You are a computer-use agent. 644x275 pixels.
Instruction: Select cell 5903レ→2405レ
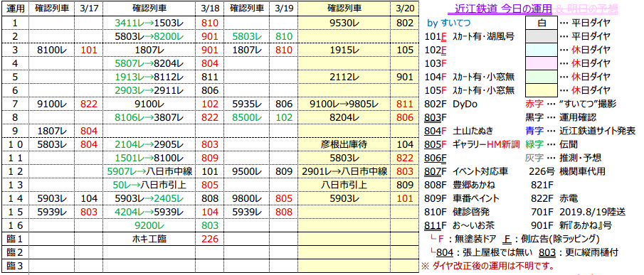(149, 198)
